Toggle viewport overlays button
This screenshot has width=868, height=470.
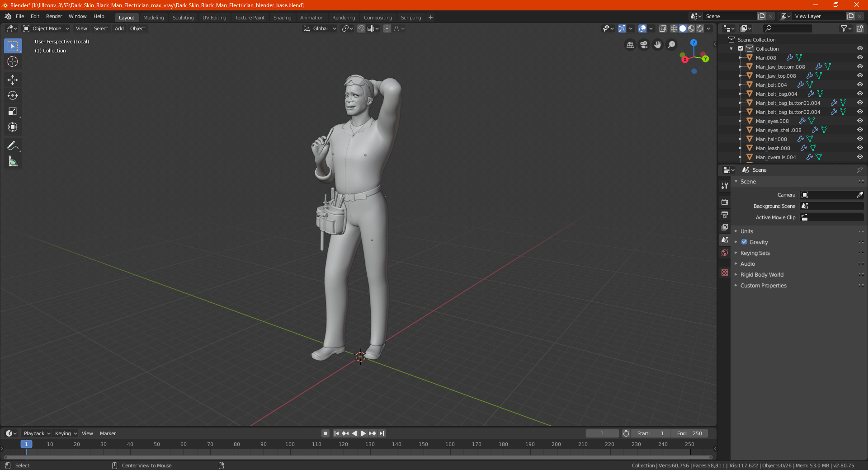[642, 28]
